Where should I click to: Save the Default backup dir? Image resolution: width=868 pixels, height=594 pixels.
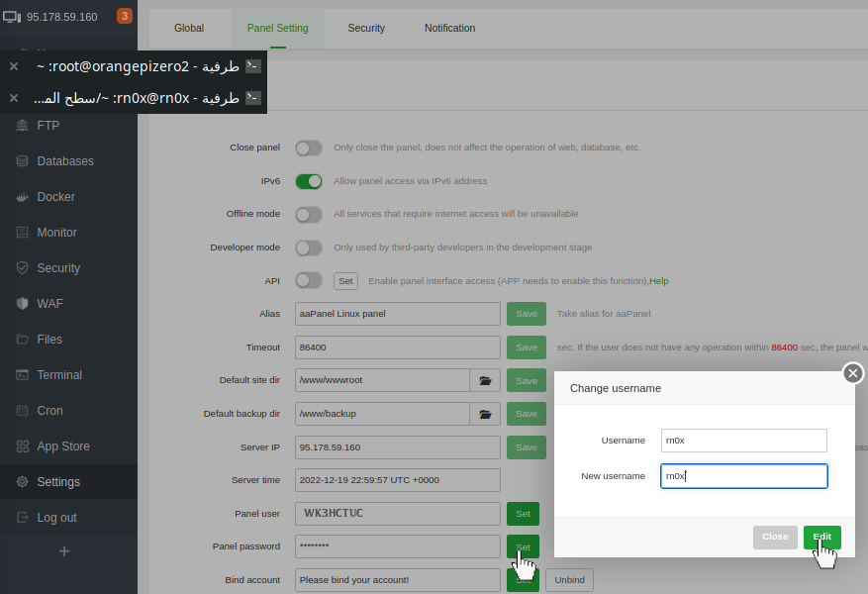[527, 414]
